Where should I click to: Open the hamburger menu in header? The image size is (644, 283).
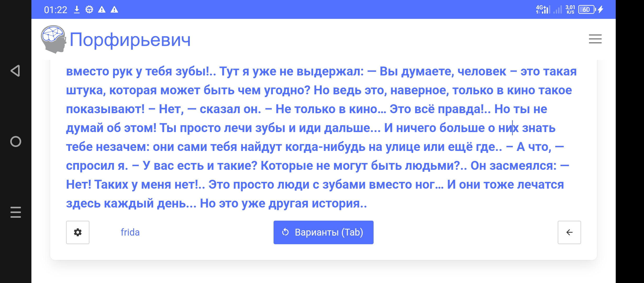pyautogui.click(x=595, y=39)
